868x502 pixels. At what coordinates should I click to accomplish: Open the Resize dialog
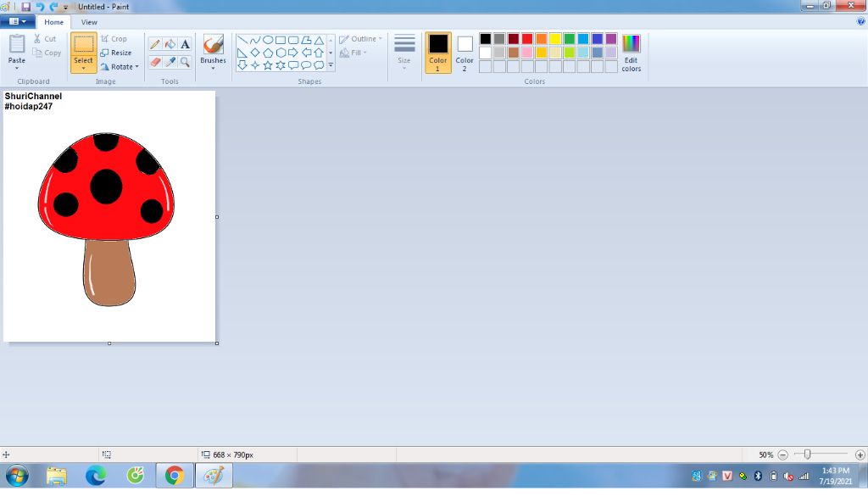click(x=116, y=53)
